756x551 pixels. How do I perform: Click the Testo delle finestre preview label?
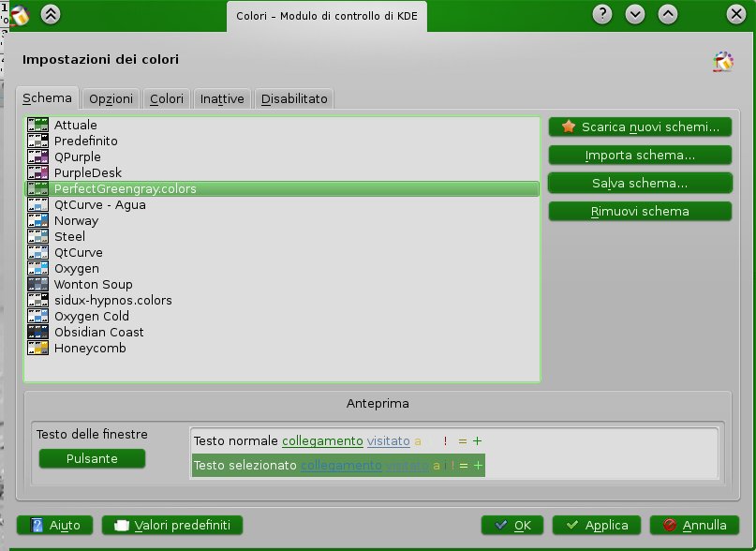tap(92, 434)
